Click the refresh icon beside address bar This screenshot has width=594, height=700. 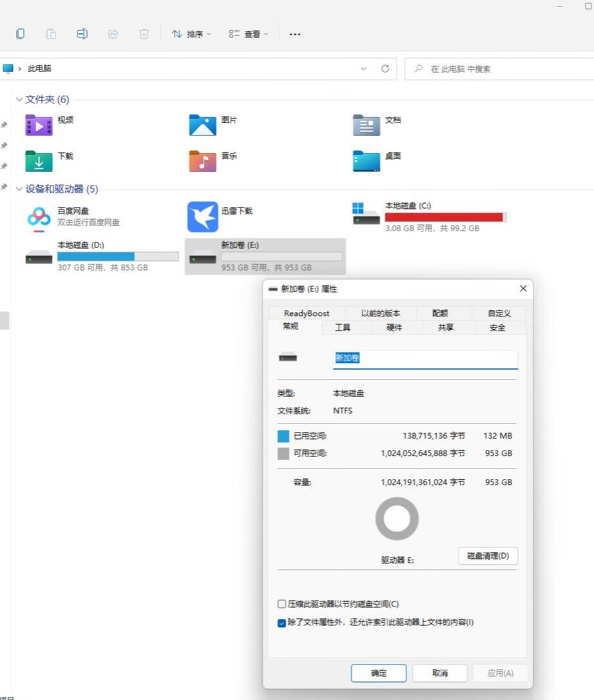(385, 69)
